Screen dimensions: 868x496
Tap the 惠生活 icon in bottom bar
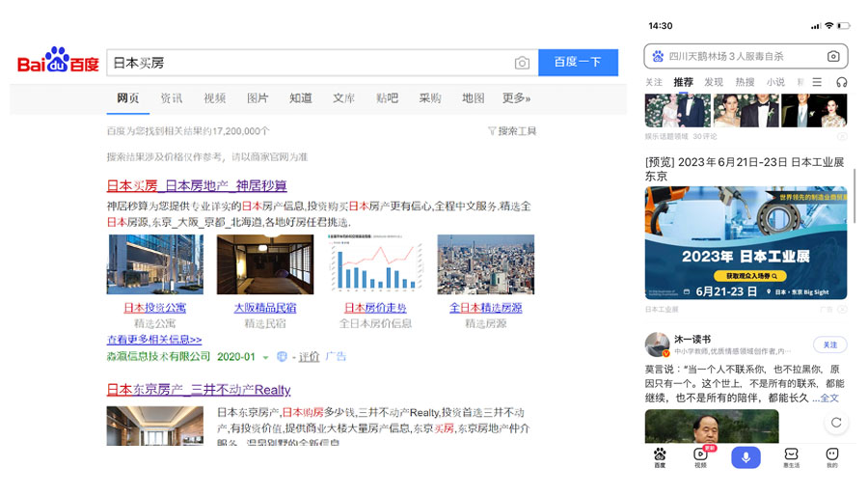(x=791, y=456)
